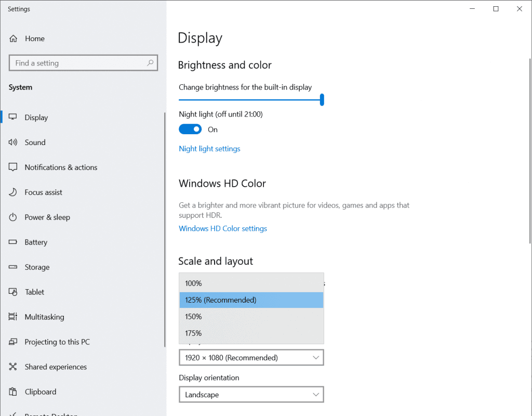Open Projecting to this PC settings
The image size is (532, 416).
coord(83,342)
